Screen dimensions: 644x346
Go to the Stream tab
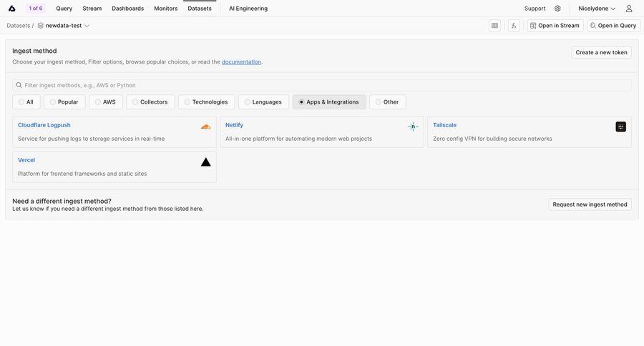pyautogui.click(x=92, y=8)
